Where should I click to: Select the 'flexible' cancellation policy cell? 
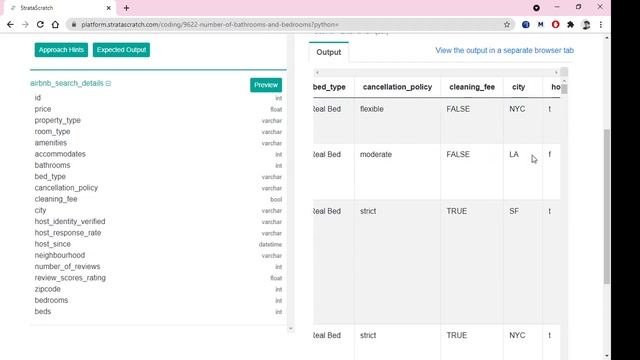coord(371,109)
